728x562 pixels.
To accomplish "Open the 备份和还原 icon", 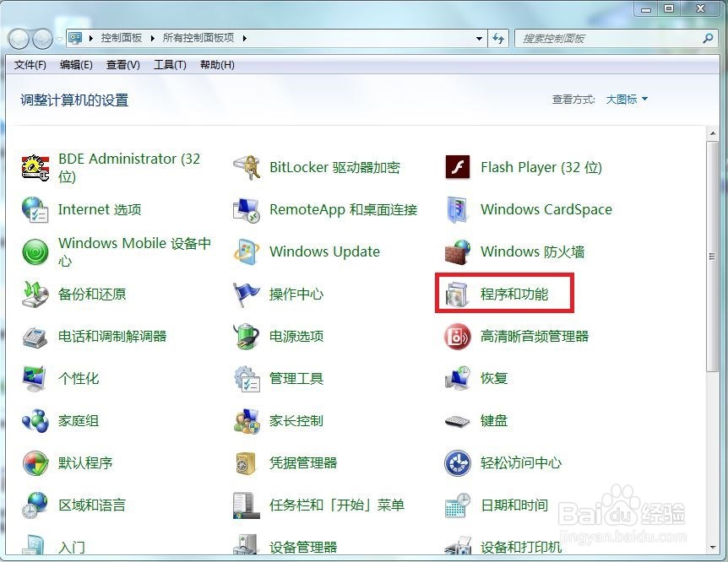I will click(35, 295).
